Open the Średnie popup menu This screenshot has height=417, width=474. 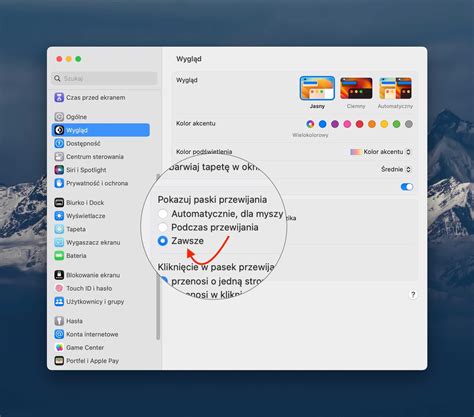(x=396, y=169)
